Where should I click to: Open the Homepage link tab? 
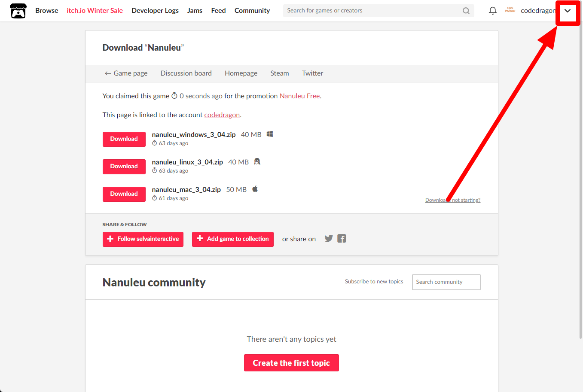tap(241, 73)
